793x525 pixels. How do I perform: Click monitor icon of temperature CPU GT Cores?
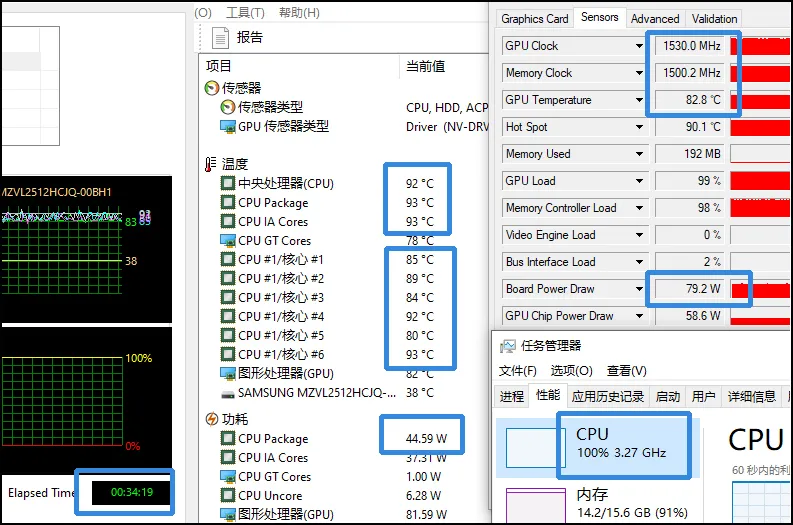pos(228,240)
